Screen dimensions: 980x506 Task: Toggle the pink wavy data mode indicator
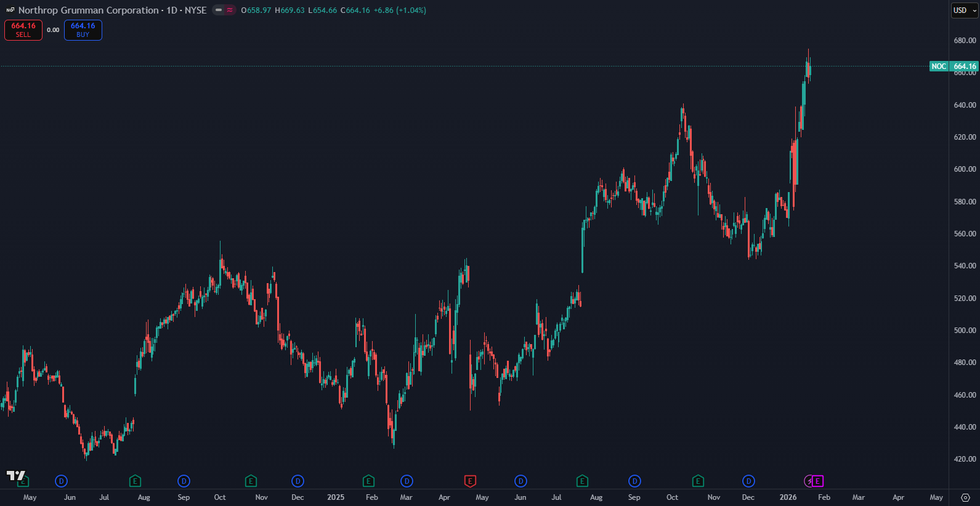point(230,10)
